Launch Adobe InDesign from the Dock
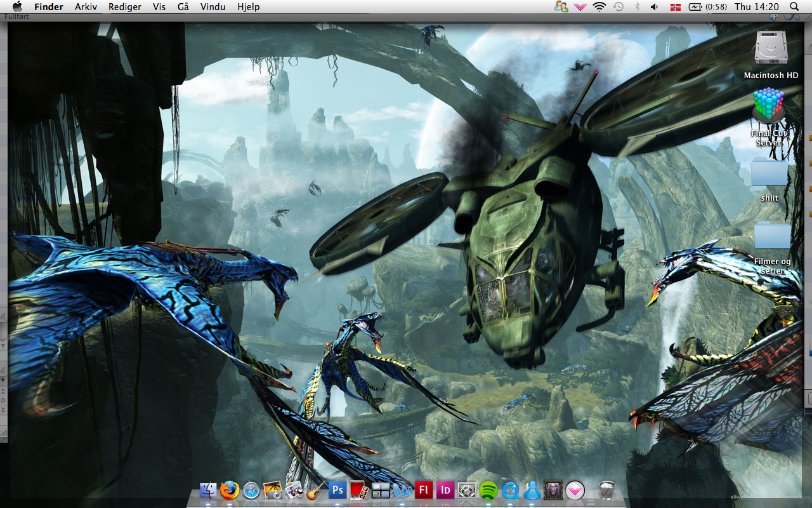 pyautogui.click(x=445, y=490)
